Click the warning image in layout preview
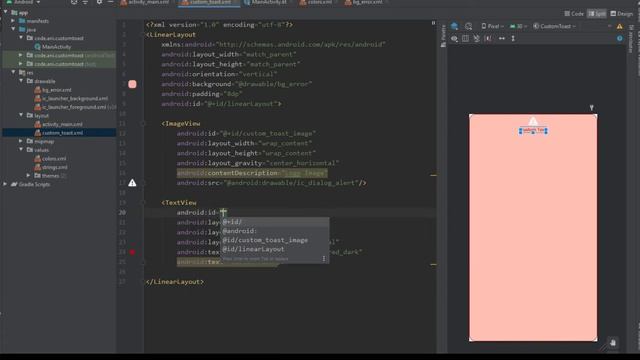The height and width of the screenshot is (360, 640). click(x=533, y=121)
